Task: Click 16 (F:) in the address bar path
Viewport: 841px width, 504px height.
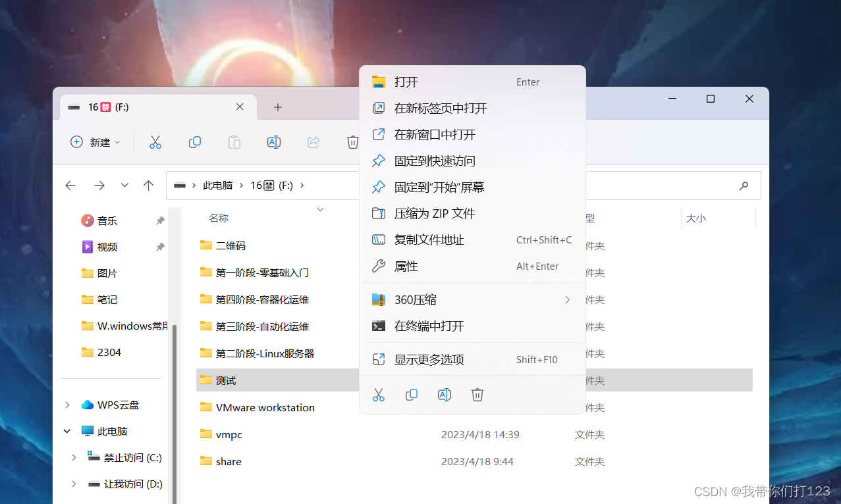Action: pos(271,186)
